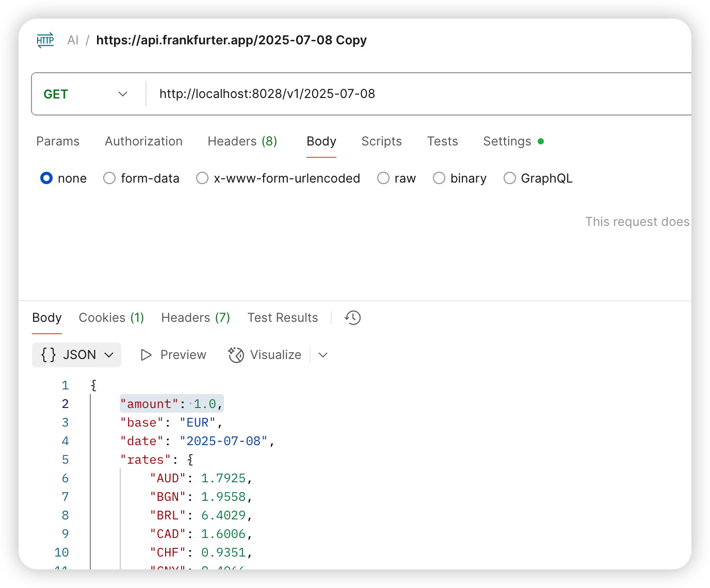Image resolution: width=710 pixels, height=588 pixels.
Task: Select the form-data body option
Action: 109,178
